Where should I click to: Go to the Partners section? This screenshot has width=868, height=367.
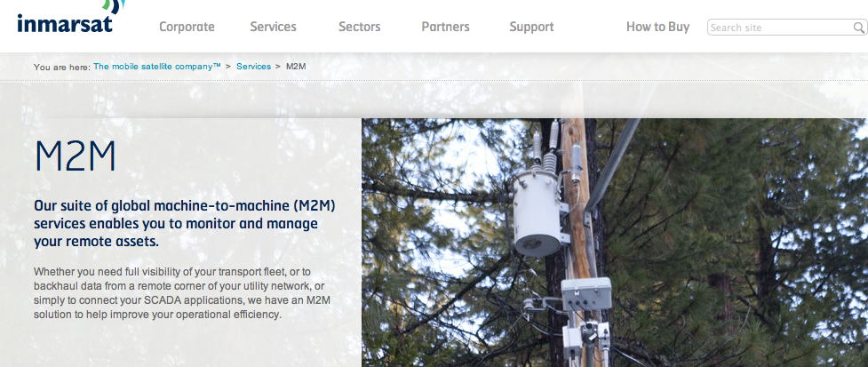(445, 27)
